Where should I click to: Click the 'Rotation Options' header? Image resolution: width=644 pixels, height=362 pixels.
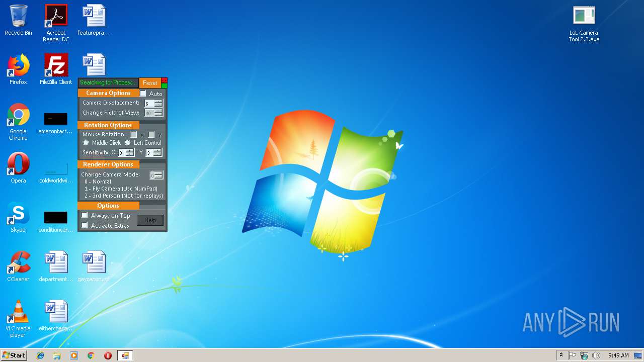[108, 125]
